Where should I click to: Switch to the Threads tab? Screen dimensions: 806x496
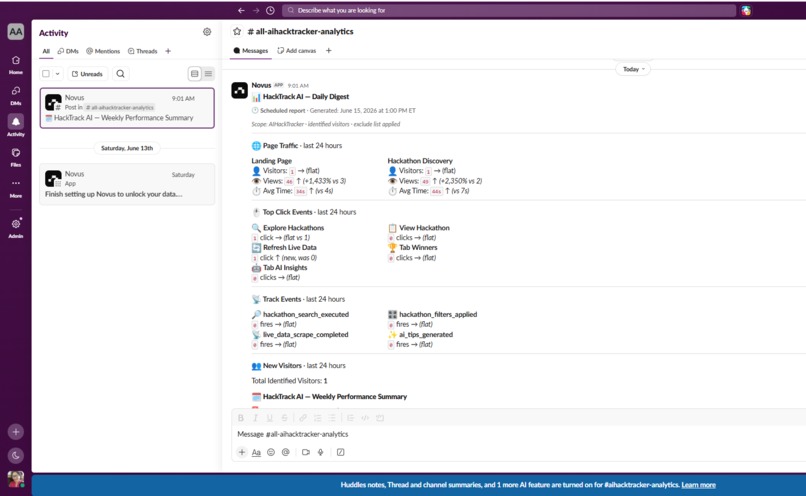click(142, 51)
